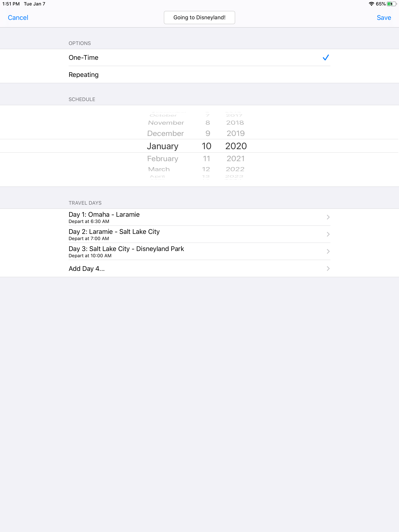The height and width of the screenshot is (532, 399).
Task: Choose day 9 in the date picker
Action: (x=208, y=133)
